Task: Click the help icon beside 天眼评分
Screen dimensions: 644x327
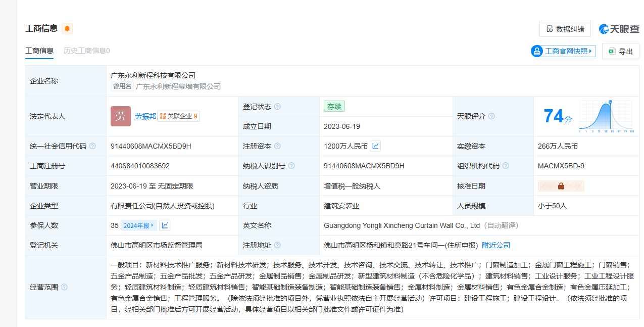Action: 491,116
